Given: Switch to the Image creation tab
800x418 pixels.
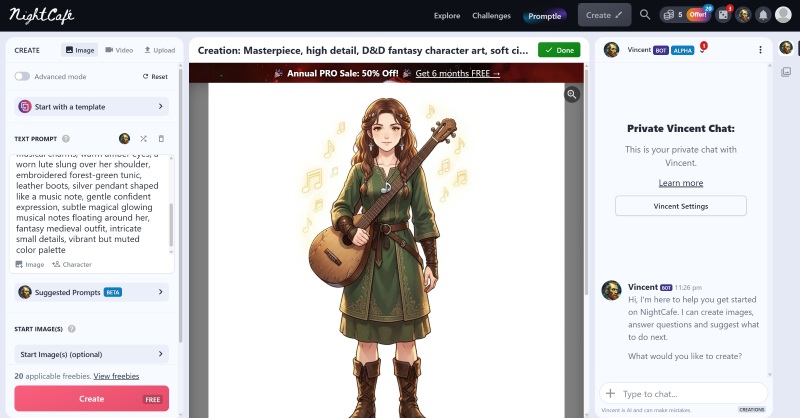Looking at the screenshot, I should 80,50.
